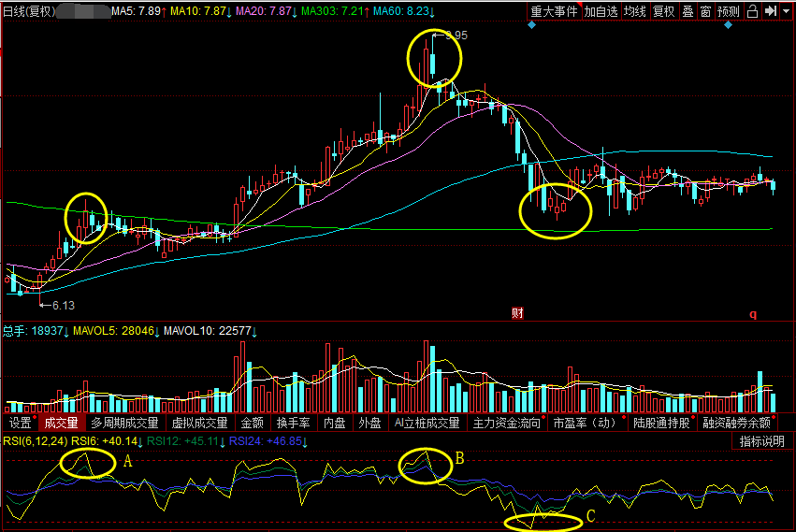Open the top-right dropdown arrow menu
Screen dimensions: 796x532
coord(786,12)
